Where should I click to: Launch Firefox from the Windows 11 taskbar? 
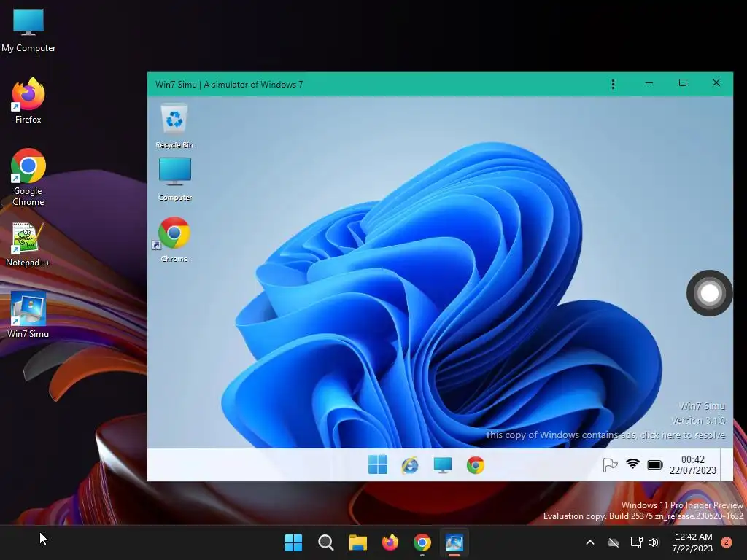(x=390, y=542)
